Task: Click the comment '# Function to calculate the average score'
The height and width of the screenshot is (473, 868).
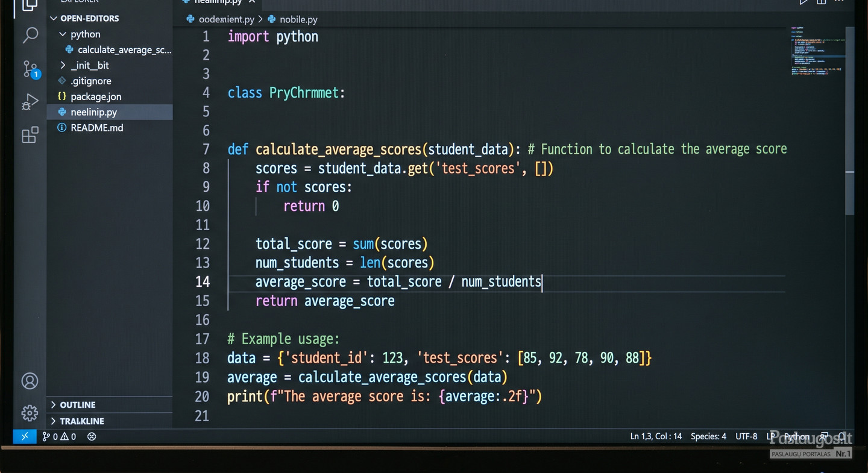Action: tap(657, 149)
